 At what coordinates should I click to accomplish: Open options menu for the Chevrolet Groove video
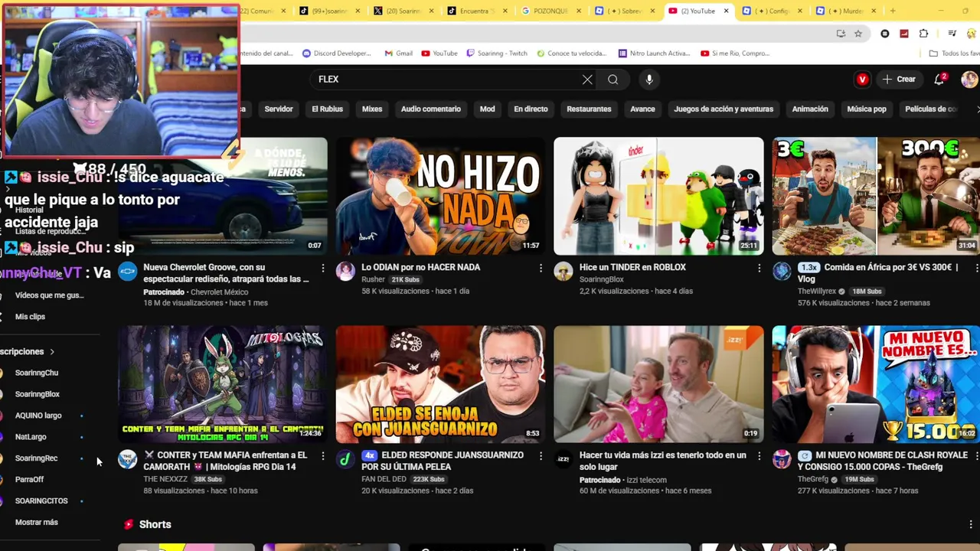pyautogui.click(x=322, y=268)
